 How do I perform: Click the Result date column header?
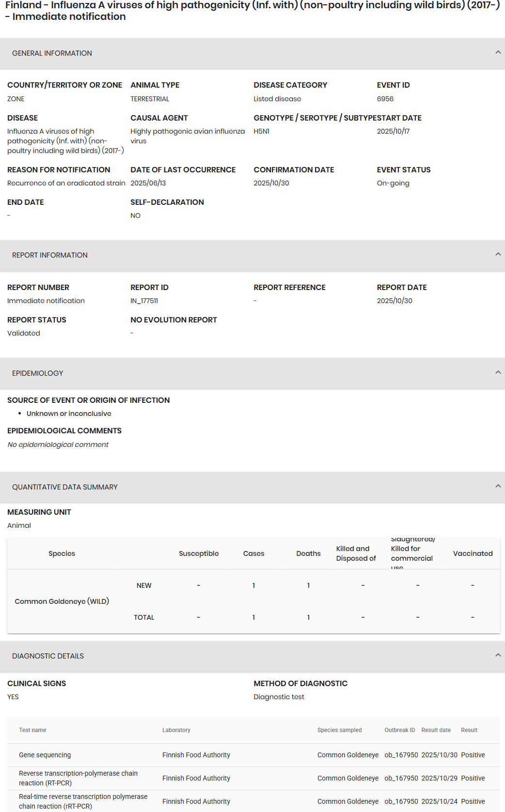pyautogui.click(x=436, y=730)
